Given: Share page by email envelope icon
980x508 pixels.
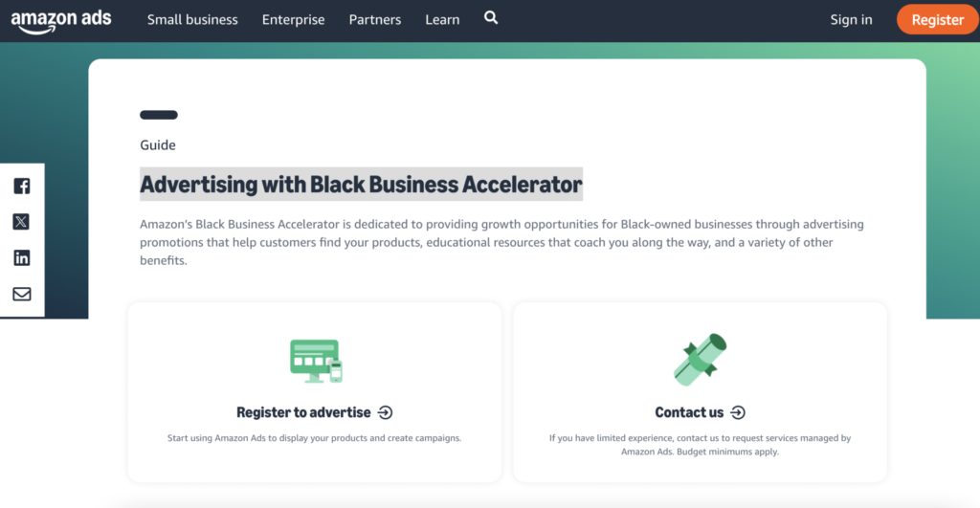Looking at the screenshot, I should click(22, 294).
